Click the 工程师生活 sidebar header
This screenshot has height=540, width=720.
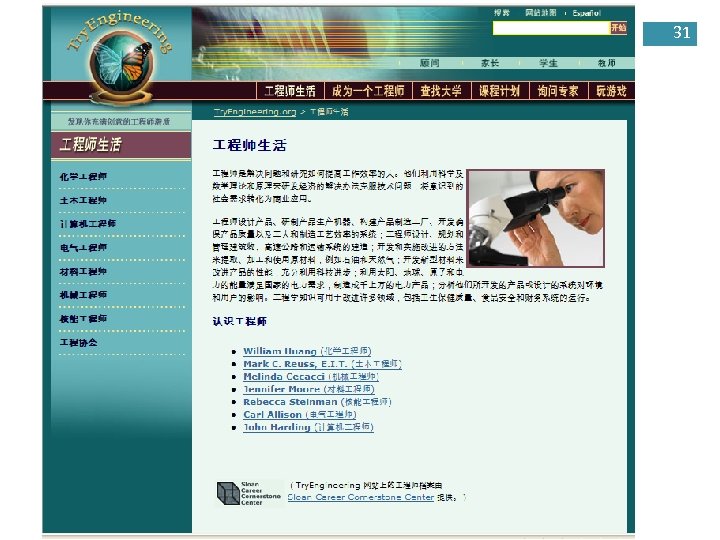(121, 145)
